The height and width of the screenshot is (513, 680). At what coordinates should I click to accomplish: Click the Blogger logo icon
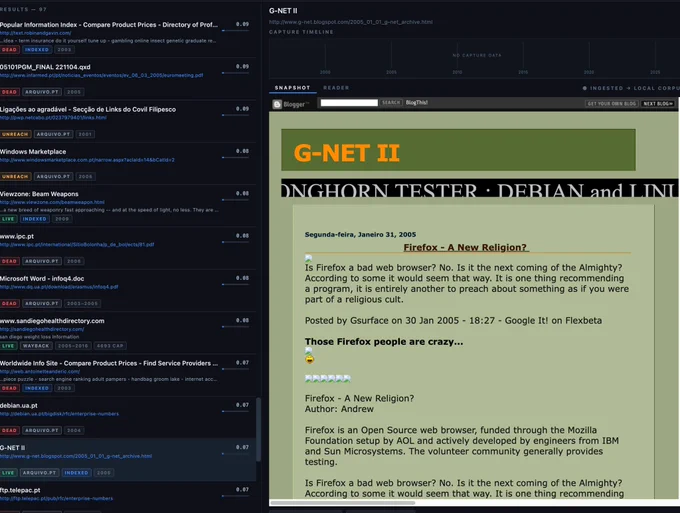277,104
